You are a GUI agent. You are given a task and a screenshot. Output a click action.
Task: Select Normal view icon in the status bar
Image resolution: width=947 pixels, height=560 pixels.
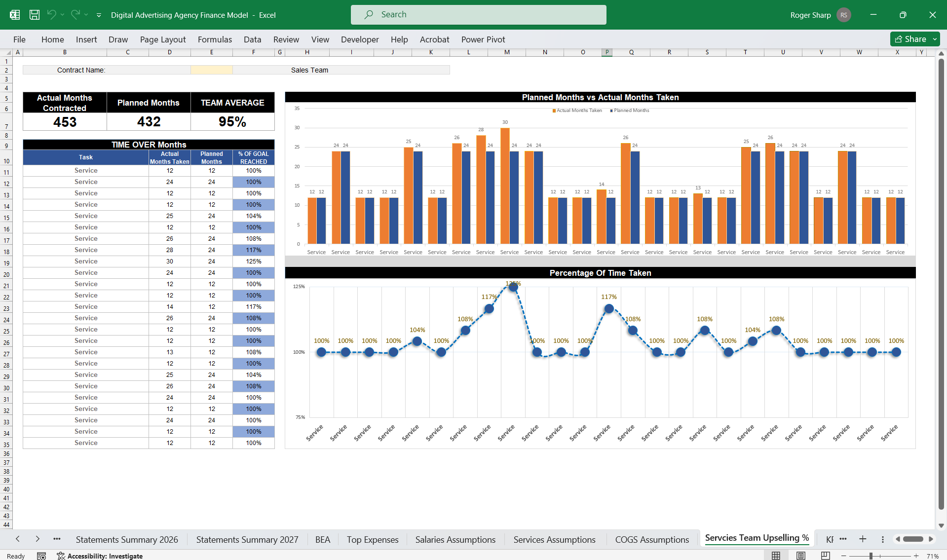click(x=775, y=555)
